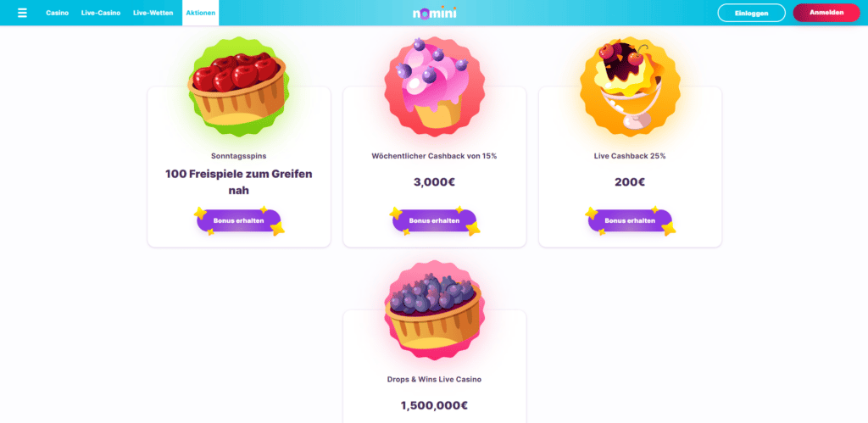Click the 1,500,000€ prize amount

435,405
